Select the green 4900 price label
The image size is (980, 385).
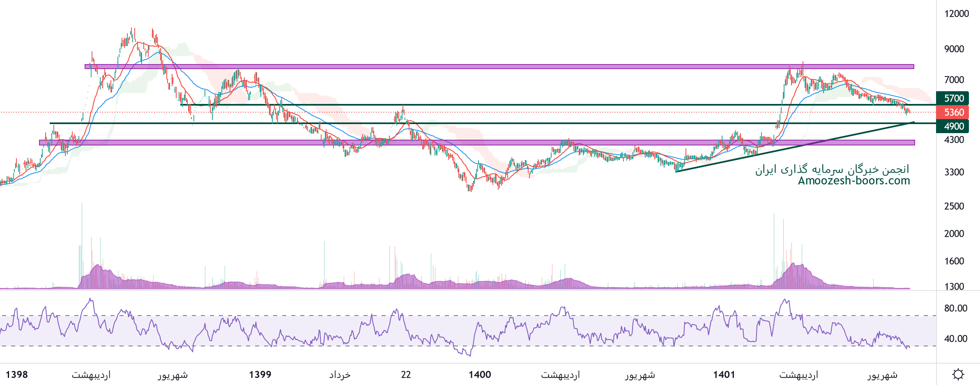pyautogui.click(x=952, y=126)
